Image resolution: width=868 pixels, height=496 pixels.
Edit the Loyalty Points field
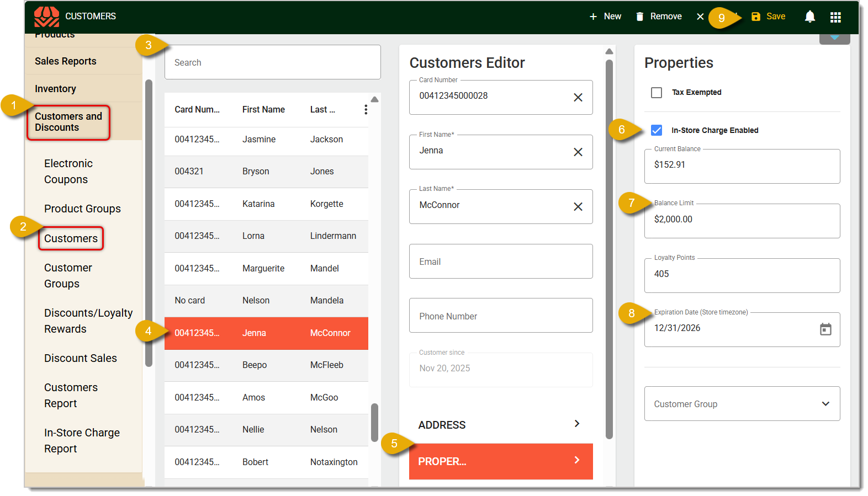pos(742,275)
